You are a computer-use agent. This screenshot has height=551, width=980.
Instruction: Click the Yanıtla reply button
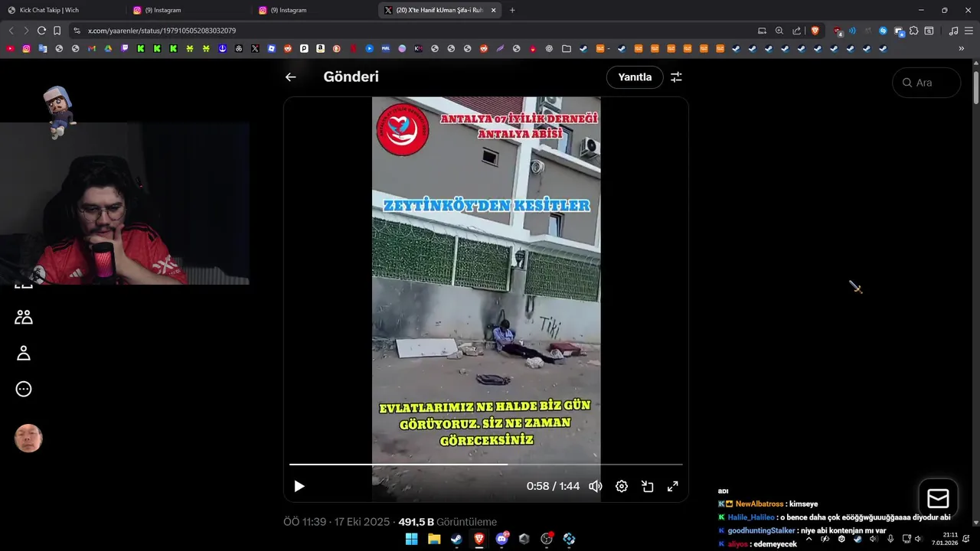click(635, 77)
